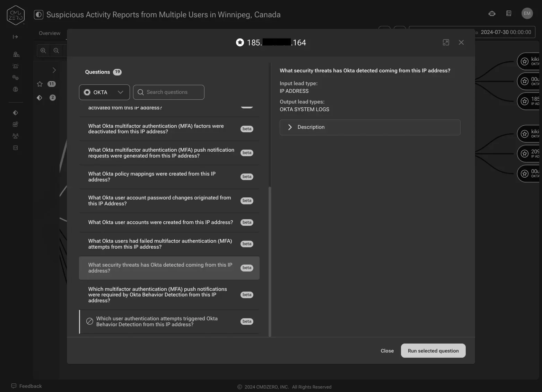Select Okta user accounts were created question
This screenshot has width=542, height=392.
pyautogui.click(x=169, y=222)
